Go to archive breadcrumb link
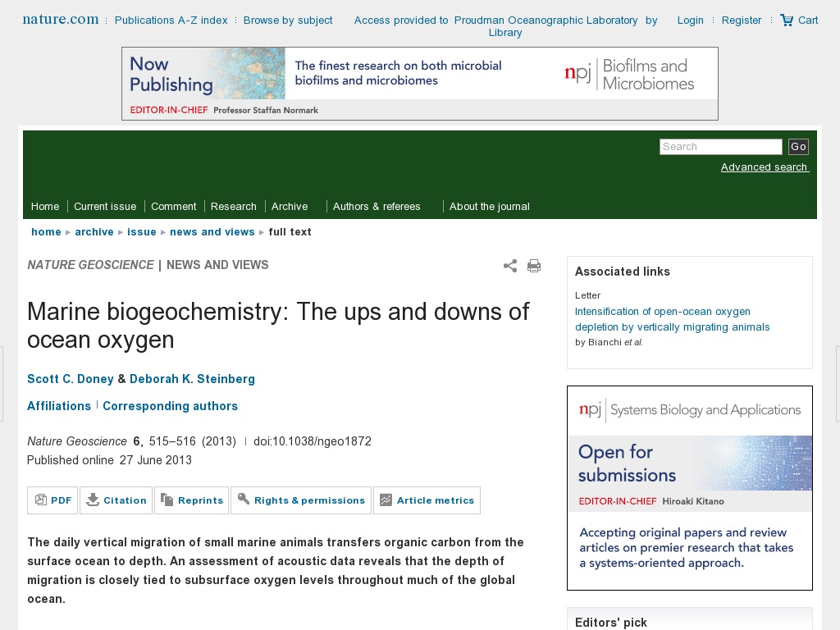 click(x=94, y=232)
